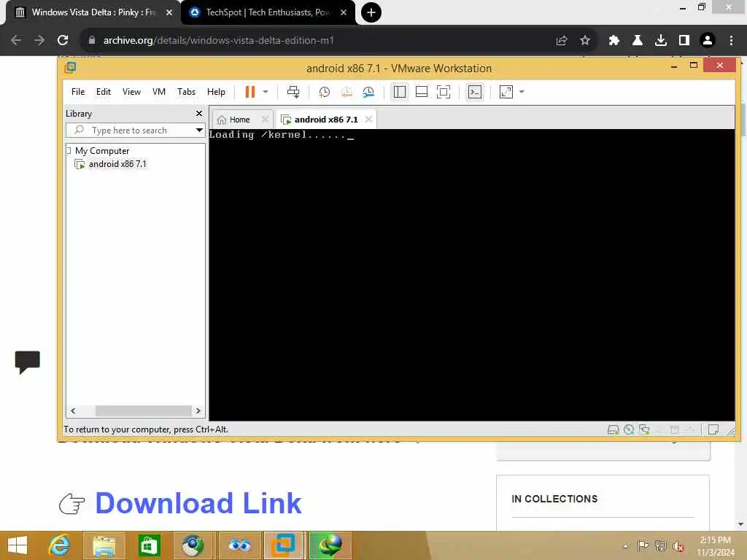Close the TechSpot browser tab
The image size is (747, 560).
[344, 12]
